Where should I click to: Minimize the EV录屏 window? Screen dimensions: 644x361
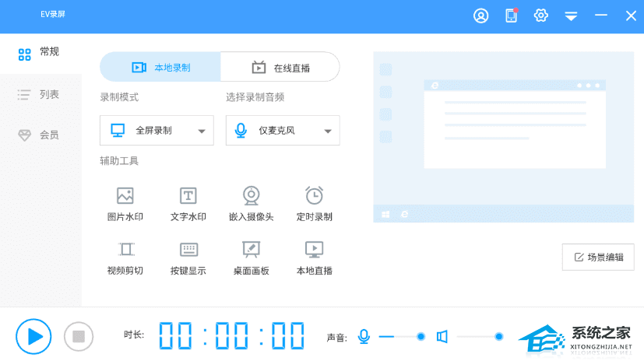pyautogui.click(x=601, y=16)
